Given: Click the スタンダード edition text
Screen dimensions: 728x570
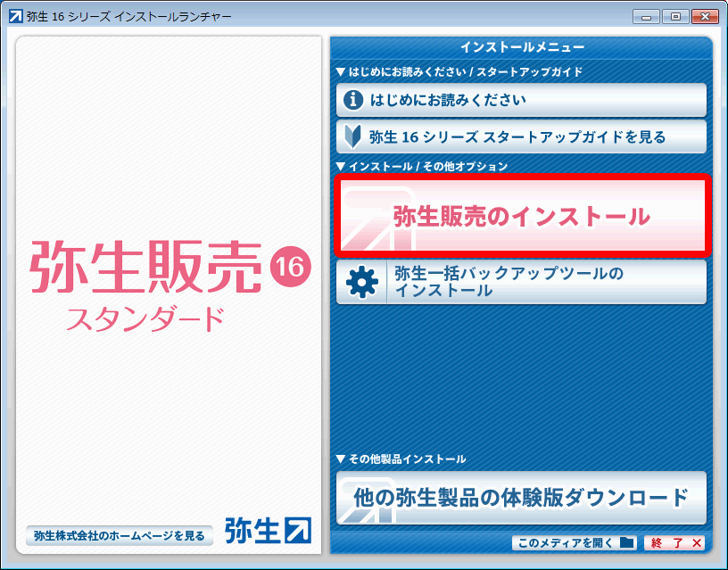Looking at the screenshot, I should point(145,318).
